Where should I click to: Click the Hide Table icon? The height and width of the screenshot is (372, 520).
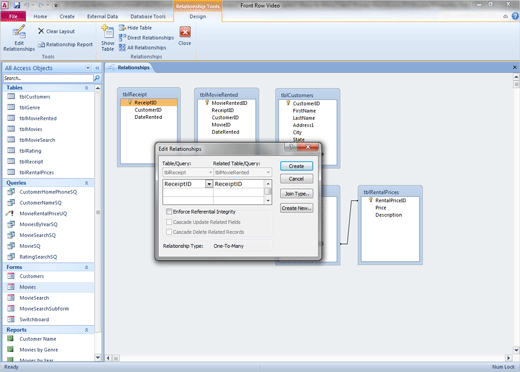[x=122, y=28]
